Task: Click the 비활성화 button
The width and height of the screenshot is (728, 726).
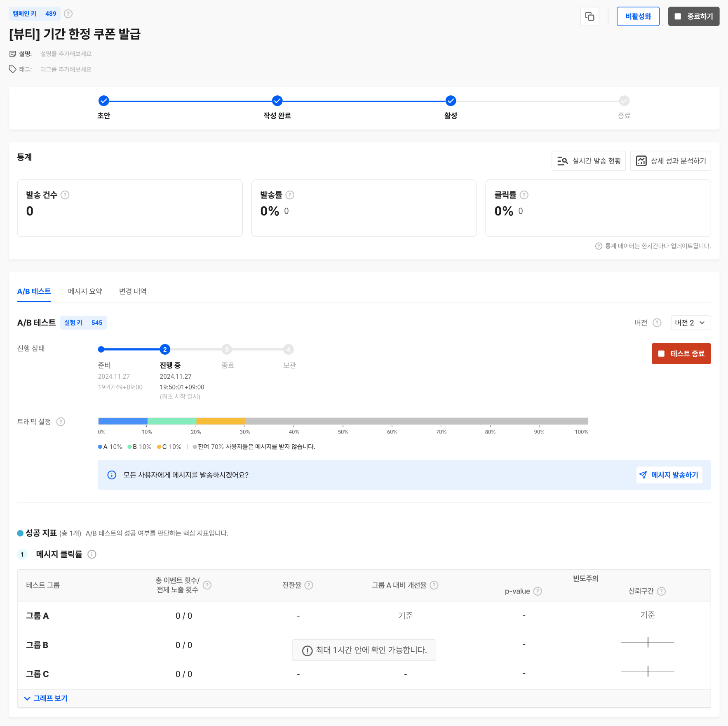Action: (x=638, y=16)
